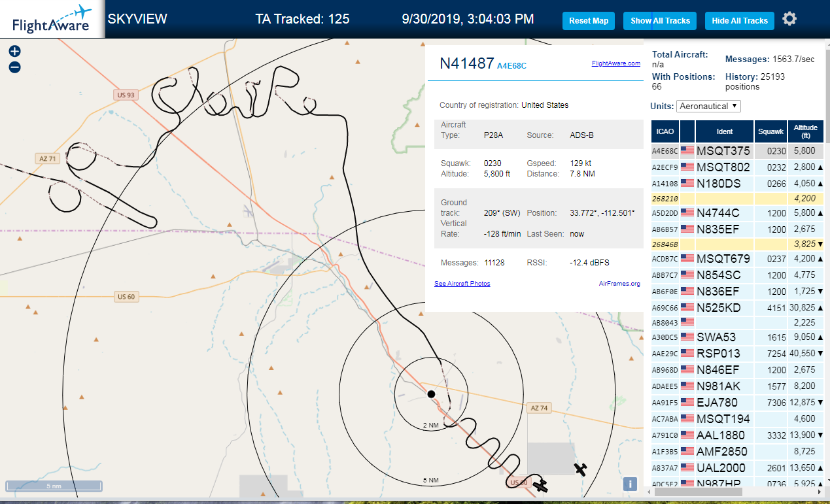Click the Reset Map button
This screenshot has width=830, height=504.
589,21
